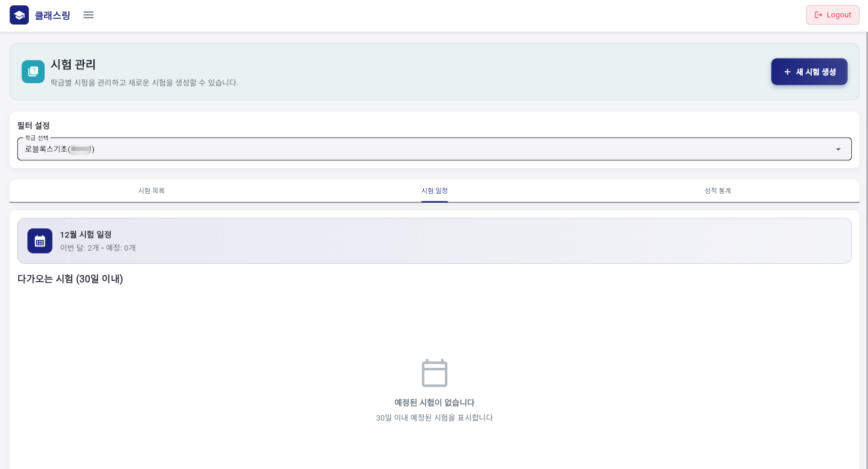Click the dropdown arrow of the class selector
The image size is (868, 469).
coord(838,149)
